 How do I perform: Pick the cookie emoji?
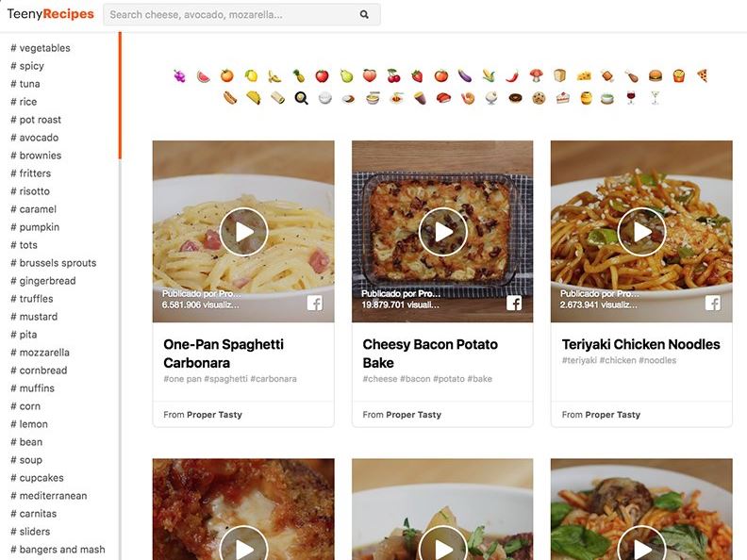point(539,98)
